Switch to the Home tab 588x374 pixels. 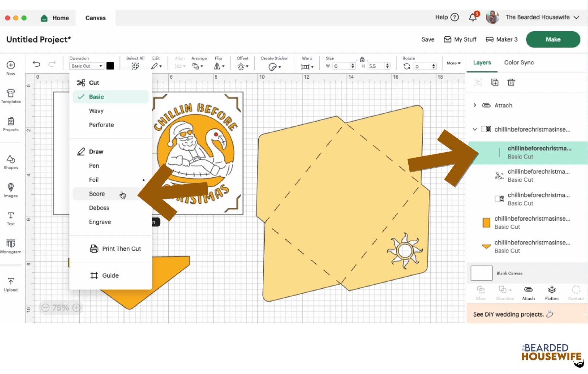pos(55,18)
